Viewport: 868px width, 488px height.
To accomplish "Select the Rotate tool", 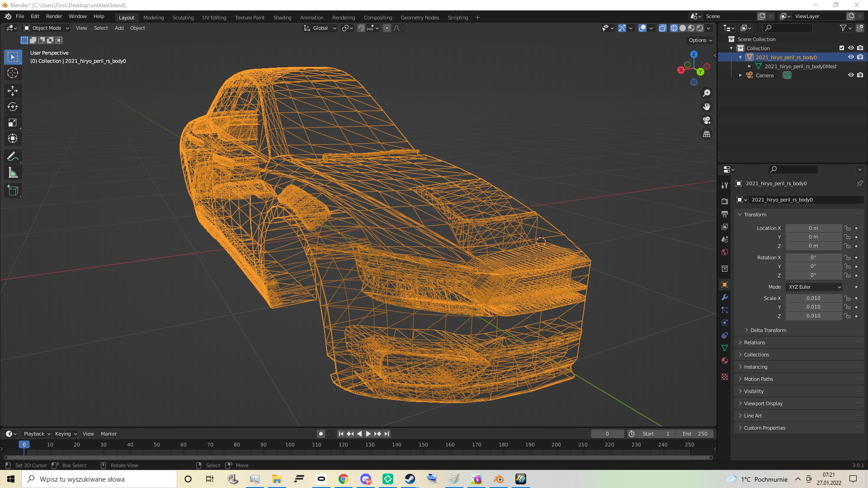I will pos(13,107).
